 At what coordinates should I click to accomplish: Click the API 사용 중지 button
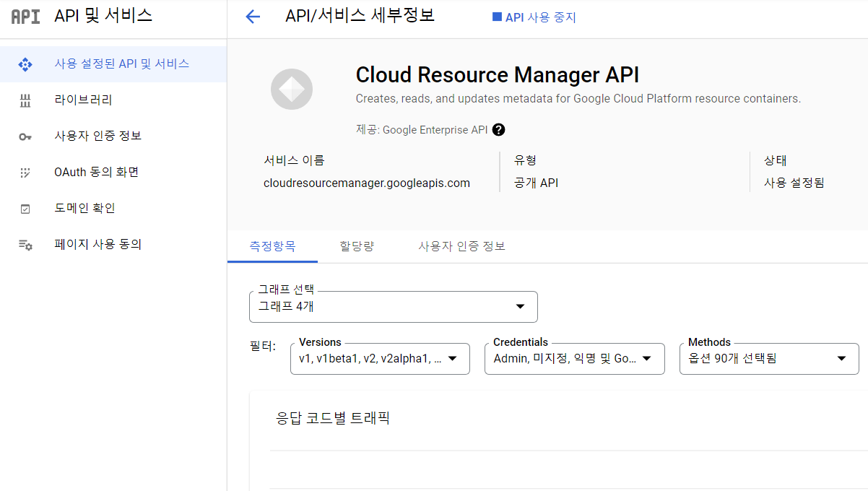pos(534,17)
